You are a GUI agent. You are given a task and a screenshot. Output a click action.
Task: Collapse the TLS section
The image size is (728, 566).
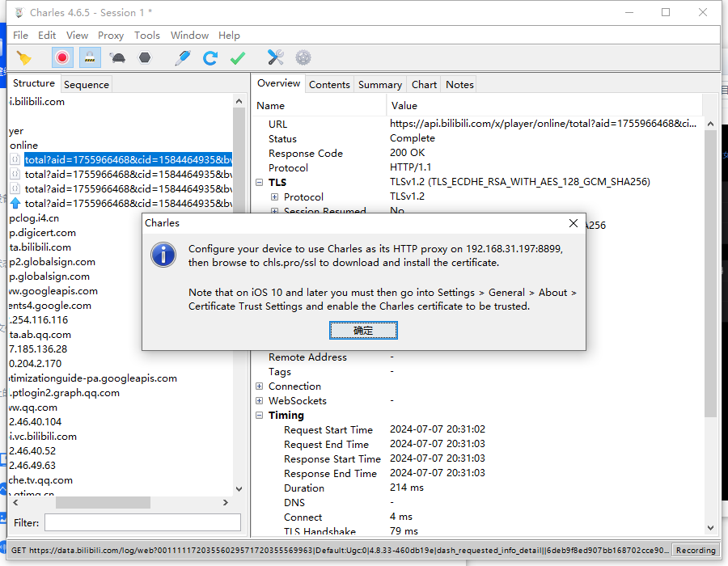point(259,182)
